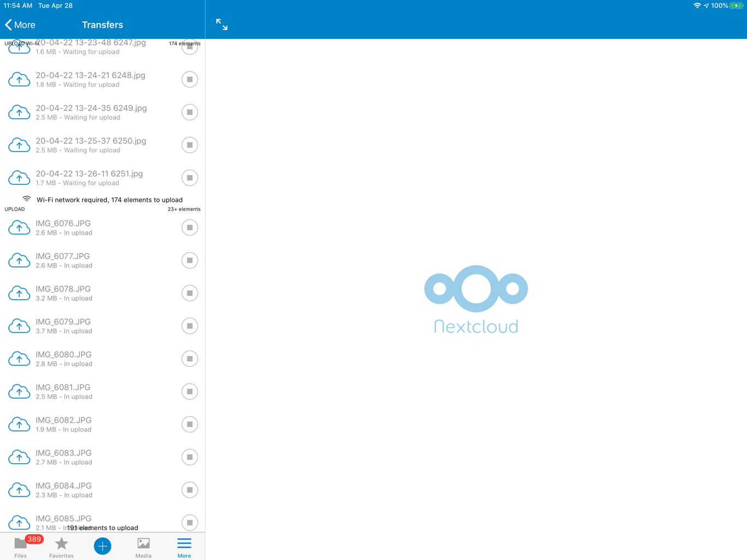Tap the fullscreen expand arrows icon
Screen dimensions: 747x560
coord(221,25)
